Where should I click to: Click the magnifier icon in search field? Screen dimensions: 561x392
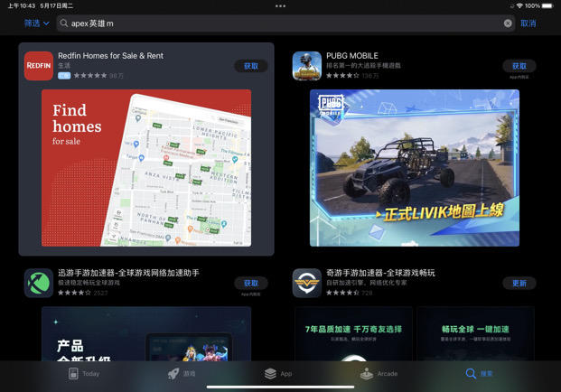point(63,23)
